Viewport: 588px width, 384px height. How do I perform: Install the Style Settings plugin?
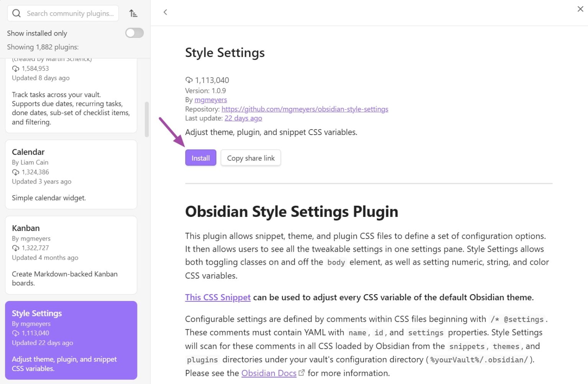coord(200,158)
